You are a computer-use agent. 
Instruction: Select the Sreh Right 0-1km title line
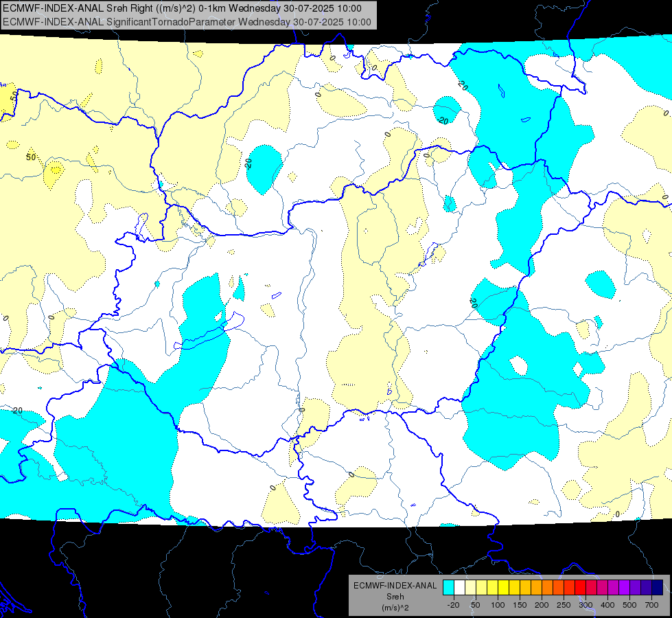182,8
